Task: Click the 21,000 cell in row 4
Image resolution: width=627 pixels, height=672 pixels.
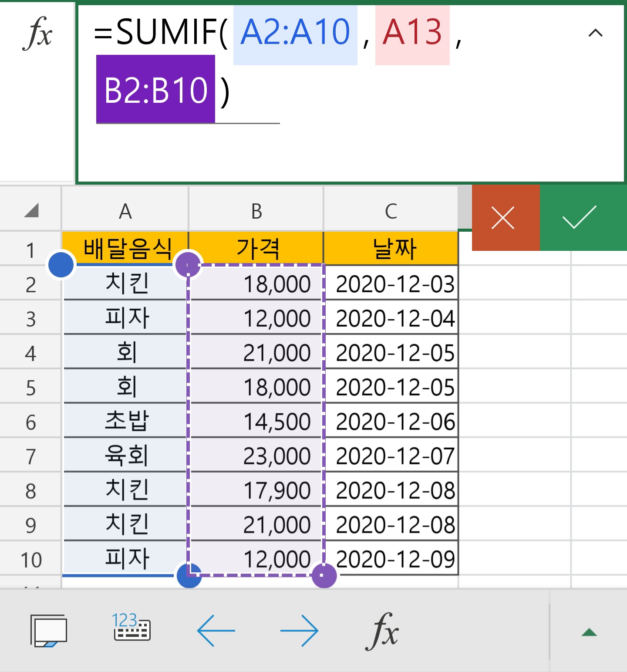Action: click(x=256, y=352)
